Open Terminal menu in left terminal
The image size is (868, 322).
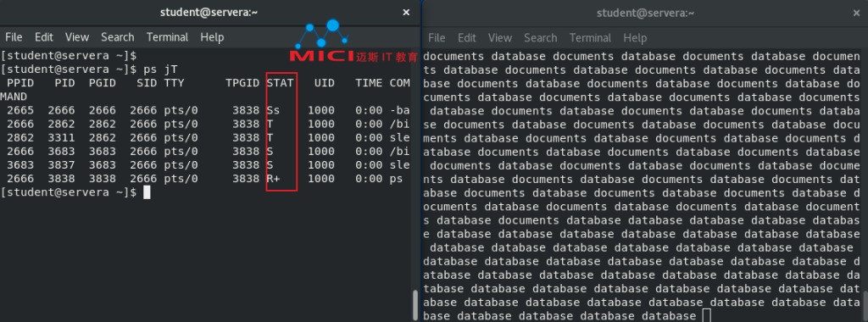[x=167, y=37]
